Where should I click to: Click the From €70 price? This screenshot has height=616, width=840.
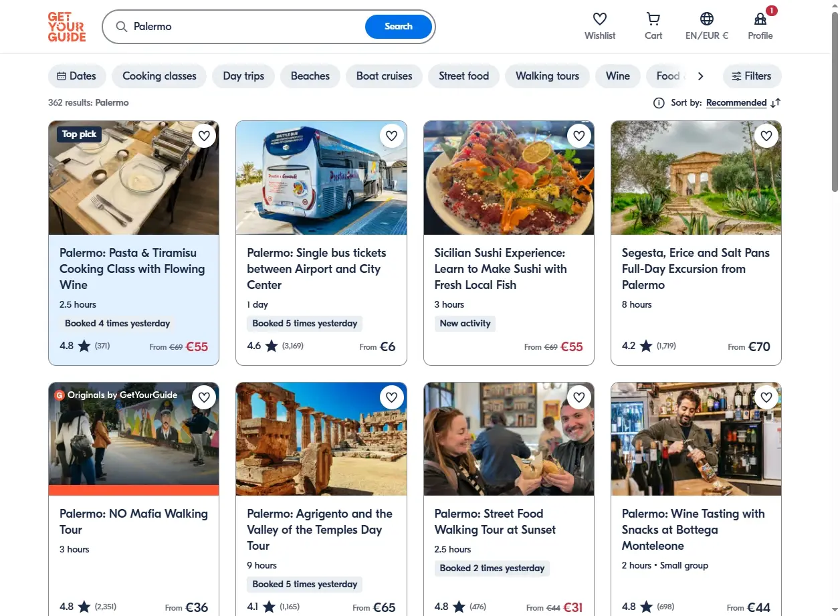tap(749, 346)
